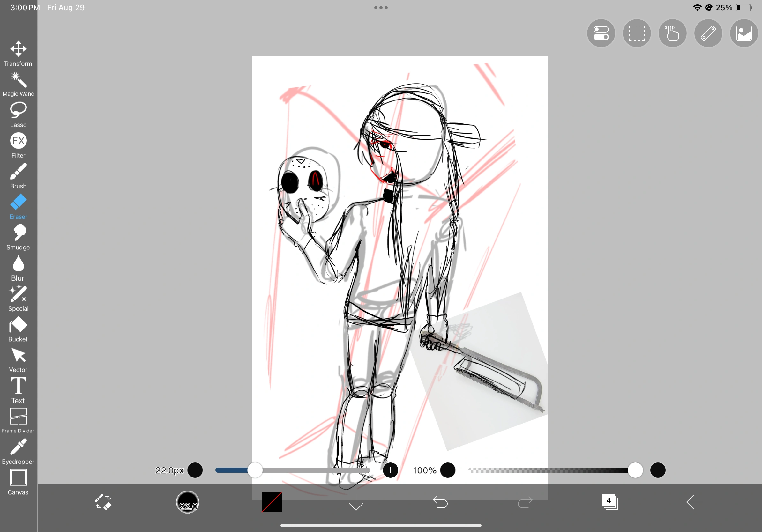The height and width of the screenshot is (532, 762).
Task: Switch to the Brush tool
Action: click(18, 176)
